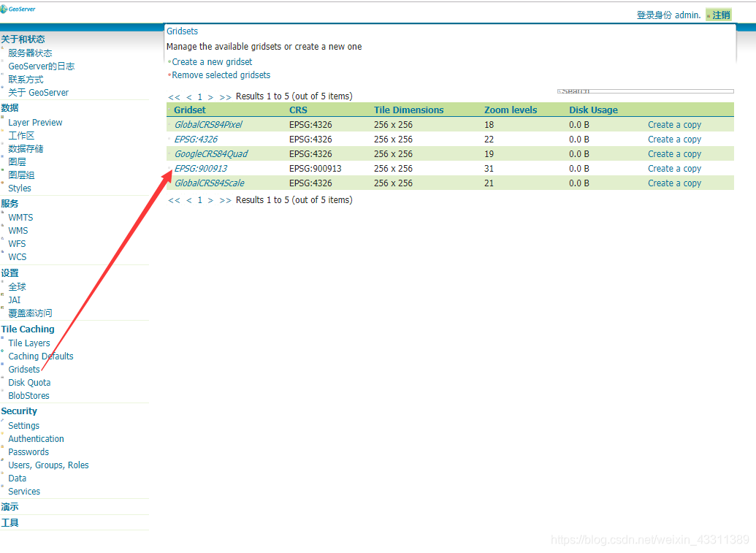
Task: Create a copy of the EPSG:4326 gridset
Action: click(x=674, y=140)
